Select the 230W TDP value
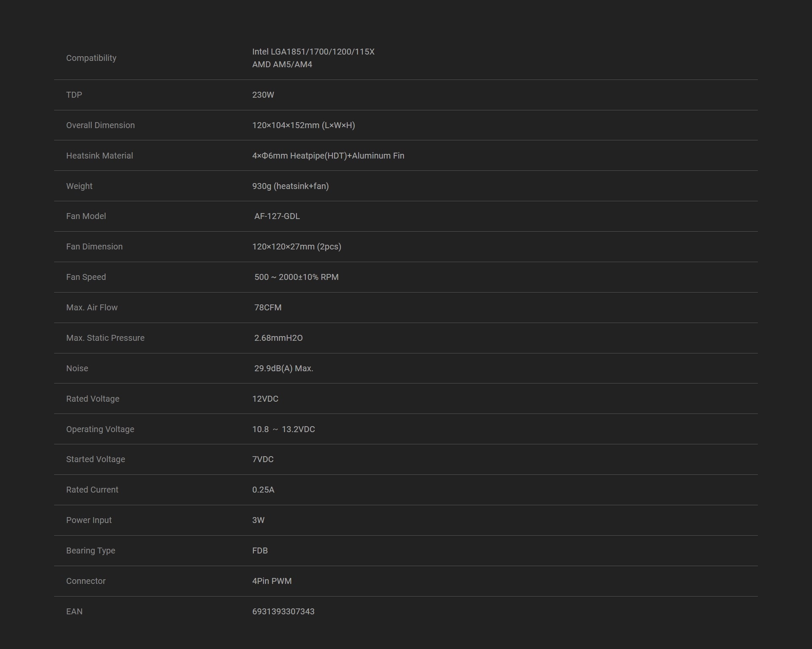The image size is (812, 649). click(263, 95)
